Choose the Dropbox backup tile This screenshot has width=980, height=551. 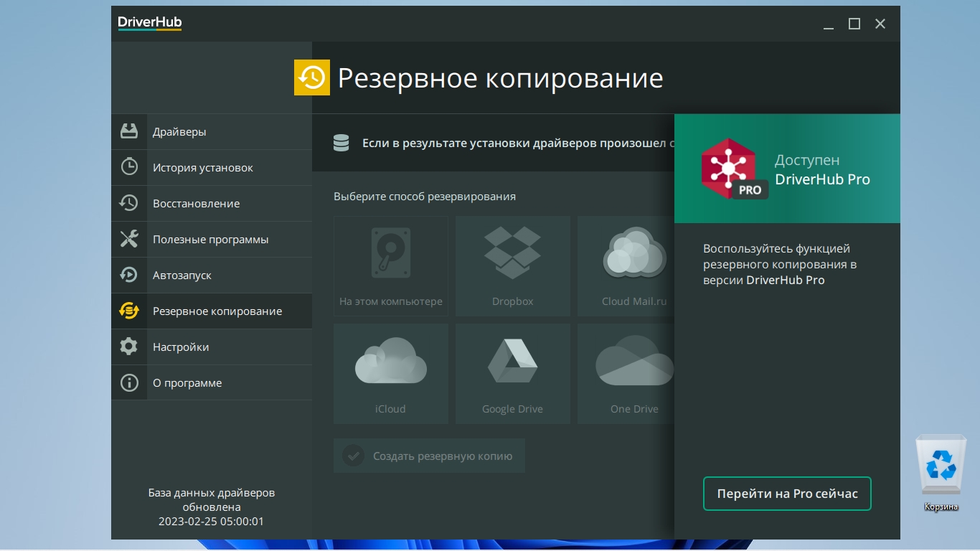pos(513,266)
